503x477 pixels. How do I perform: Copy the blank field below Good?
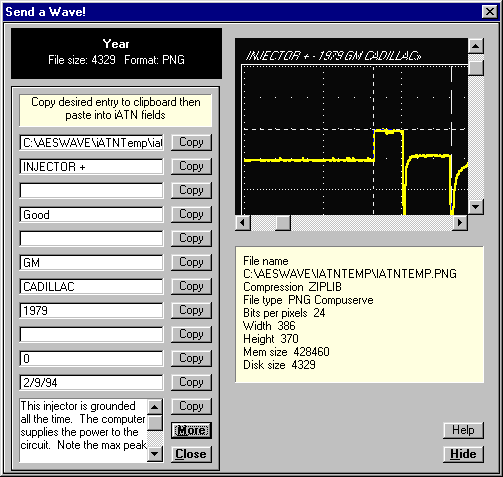191,238
